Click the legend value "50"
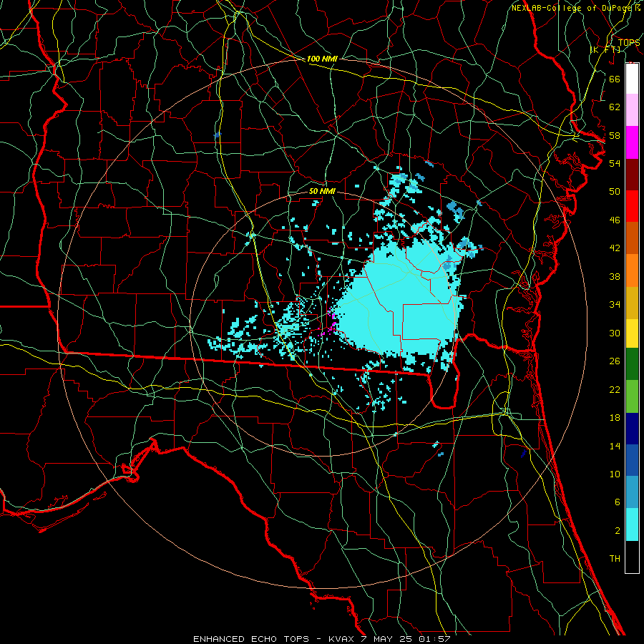644x644 pixels. (615, 191)
